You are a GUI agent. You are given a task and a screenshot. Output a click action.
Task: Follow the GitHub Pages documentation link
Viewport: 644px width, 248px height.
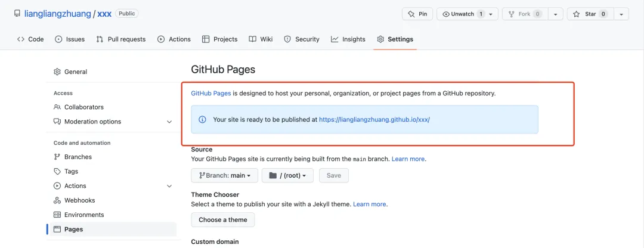click(x=211, y=93)
